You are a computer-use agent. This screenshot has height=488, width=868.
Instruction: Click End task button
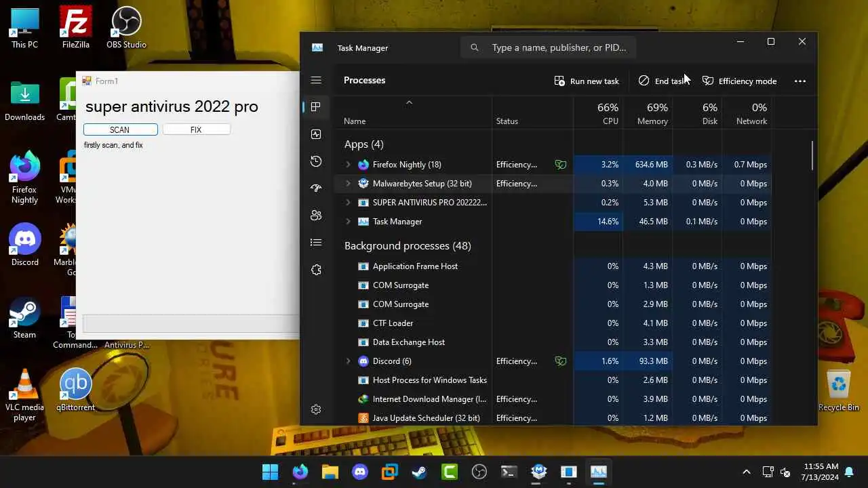point(664,81)
